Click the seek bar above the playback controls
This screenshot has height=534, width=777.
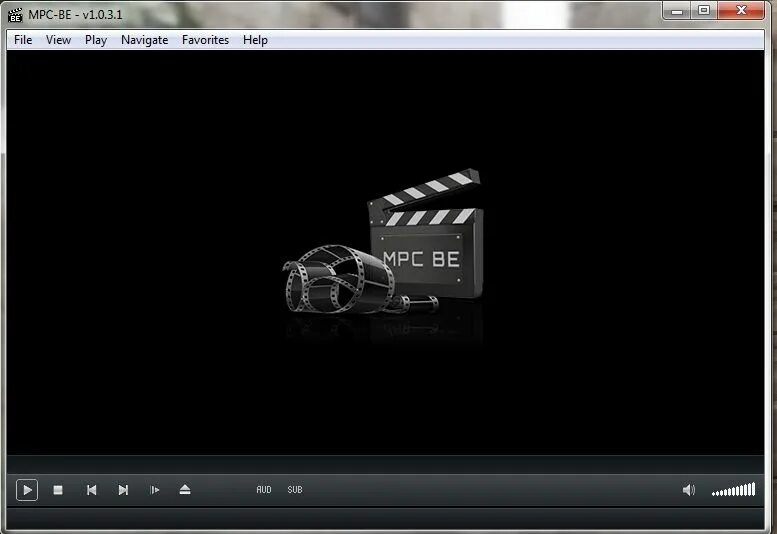(385, 465)
